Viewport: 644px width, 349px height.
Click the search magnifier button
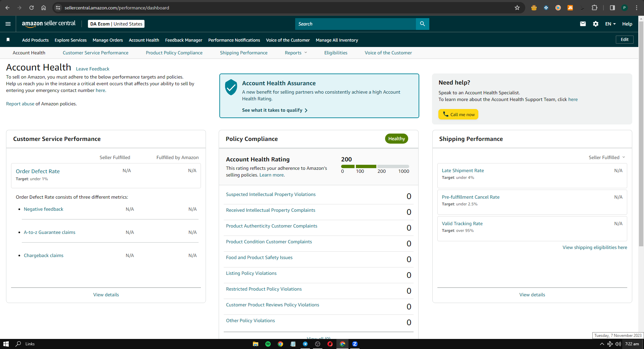point(422,24)
